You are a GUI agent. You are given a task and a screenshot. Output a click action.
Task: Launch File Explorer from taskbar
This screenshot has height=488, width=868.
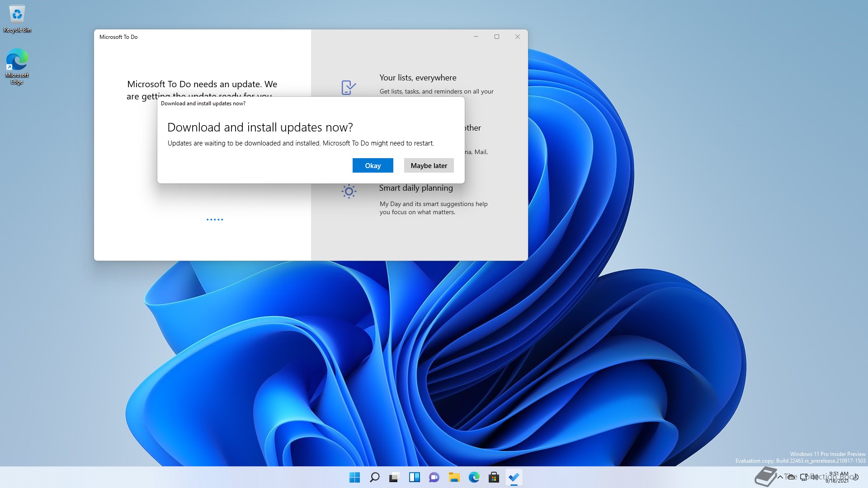tap(454, 477)
